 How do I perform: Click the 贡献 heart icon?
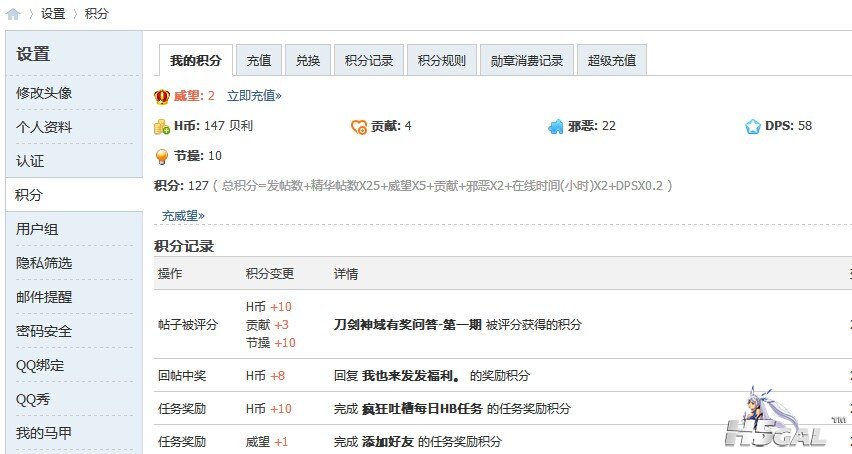point(359,127)
